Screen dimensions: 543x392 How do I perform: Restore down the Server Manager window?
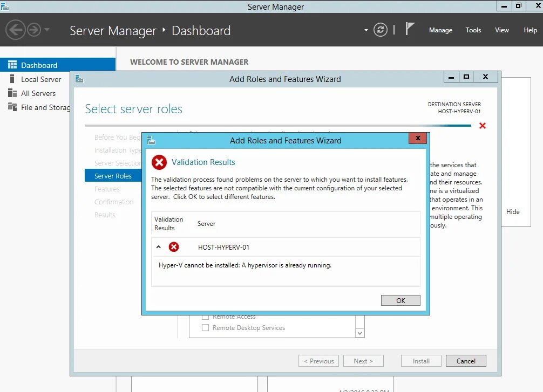pyautogui.click(x=518, y=6)
